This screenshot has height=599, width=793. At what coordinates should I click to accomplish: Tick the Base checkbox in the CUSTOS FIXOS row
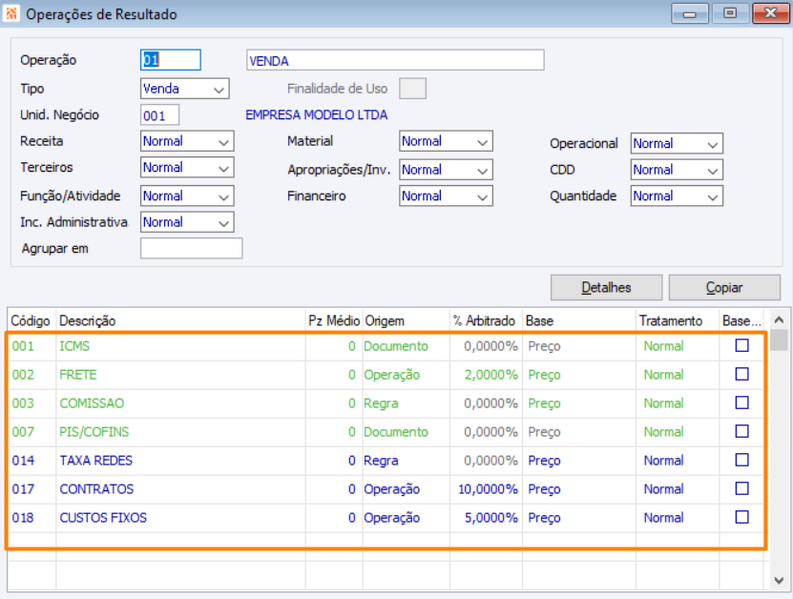pos(741,517)
